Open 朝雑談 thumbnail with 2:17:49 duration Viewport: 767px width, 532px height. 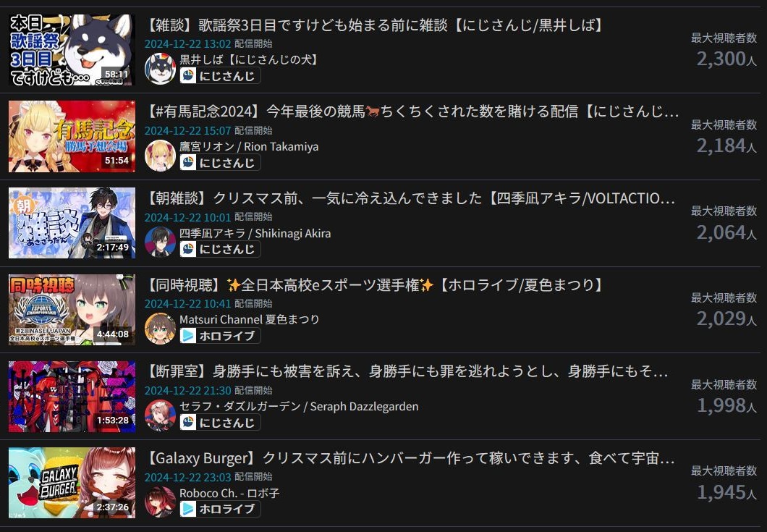coord(72,223)
